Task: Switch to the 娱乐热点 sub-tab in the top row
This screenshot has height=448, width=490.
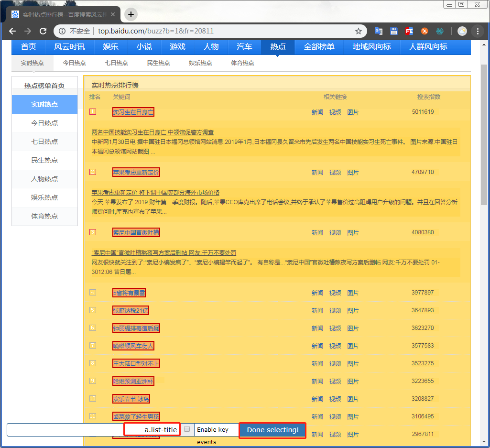Action: pos(200,63)
